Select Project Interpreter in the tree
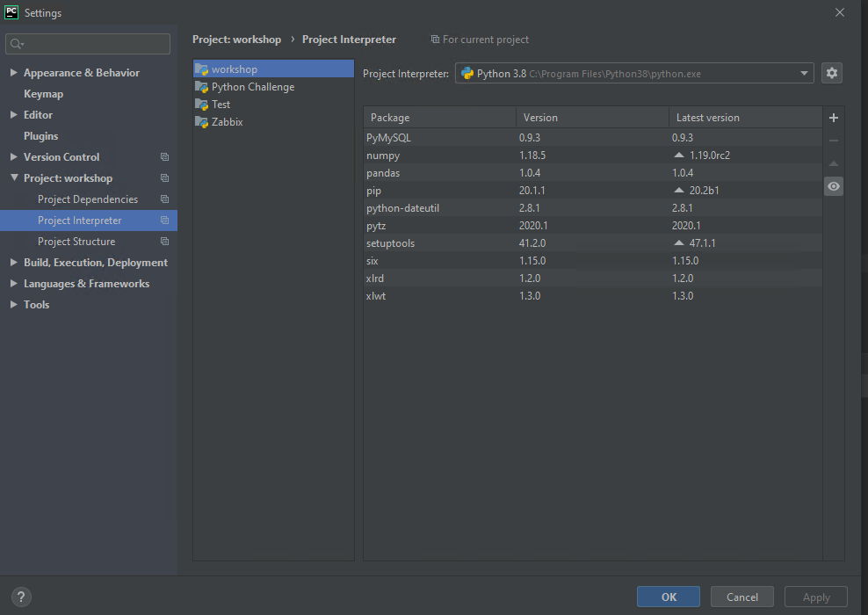The width and height of the screenshot is (868, 615). coord(79,221)
